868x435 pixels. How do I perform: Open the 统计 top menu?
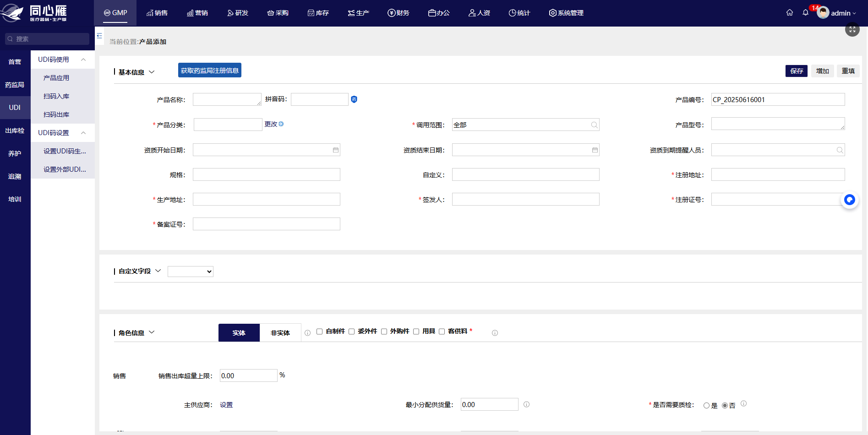pos(519,13)
